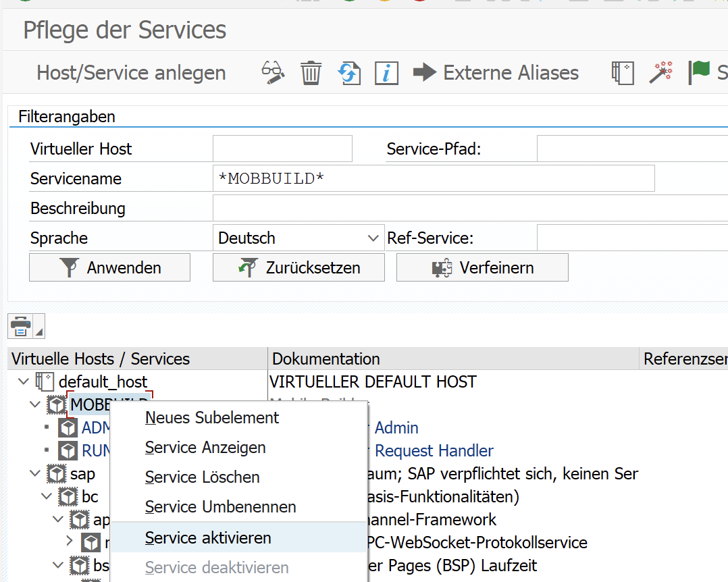Click the trash can delete icon
This screenshot has height=582, width=728.
click(x=311, y=73)
